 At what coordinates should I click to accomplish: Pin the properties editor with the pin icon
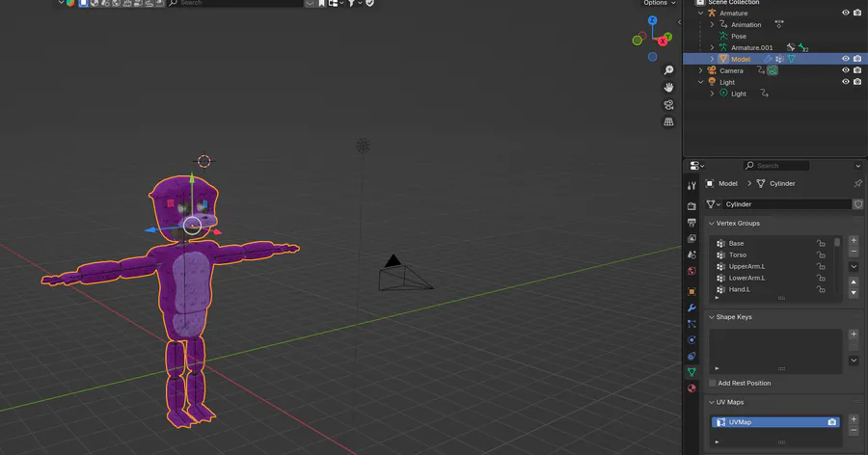(857, 183)
